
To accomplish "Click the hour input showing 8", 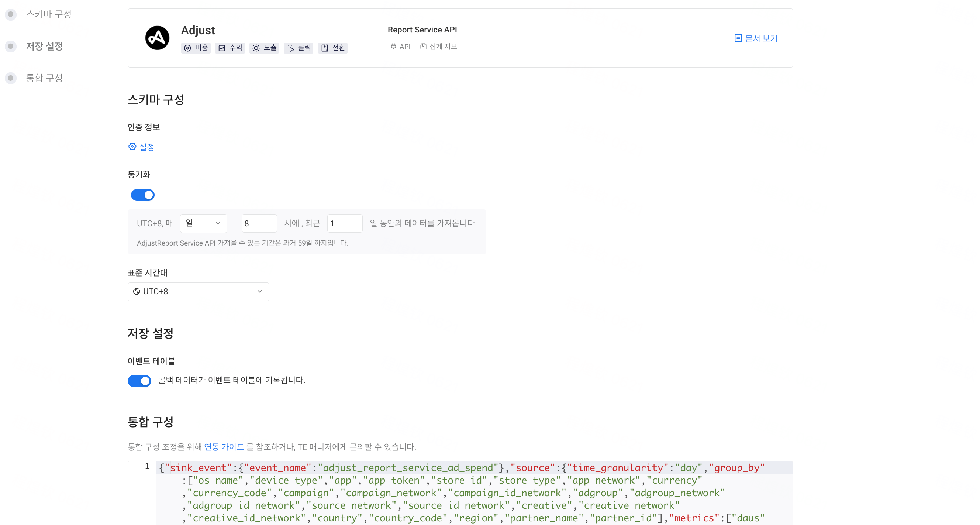I will click(259, 223).
